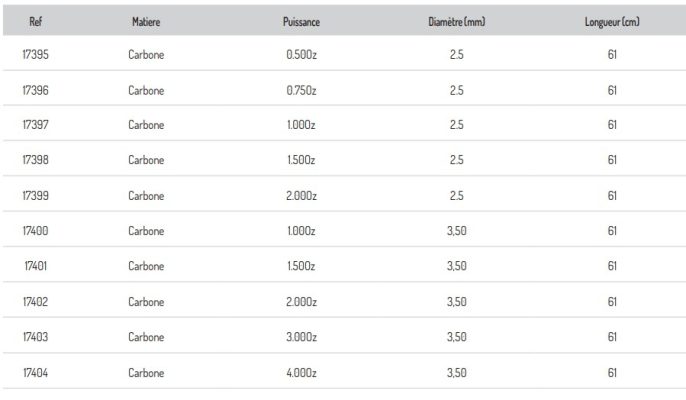
Task: Select reference 17397 cell
Action: [x=35, y=125]
